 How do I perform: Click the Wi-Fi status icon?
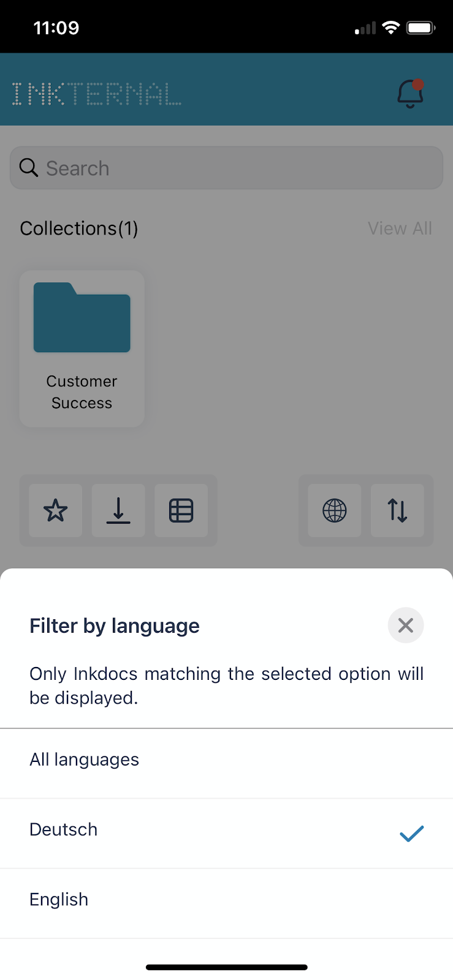tap(390, 28)
